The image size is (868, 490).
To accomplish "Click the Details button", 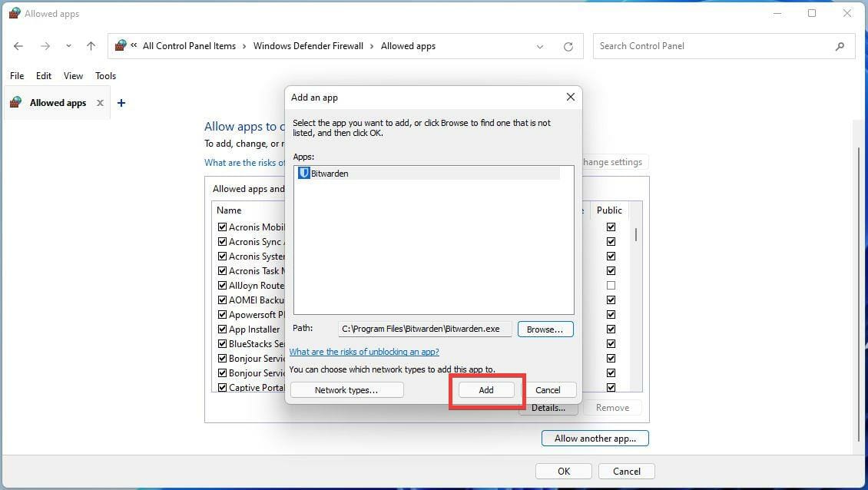I will coord(548,408).
